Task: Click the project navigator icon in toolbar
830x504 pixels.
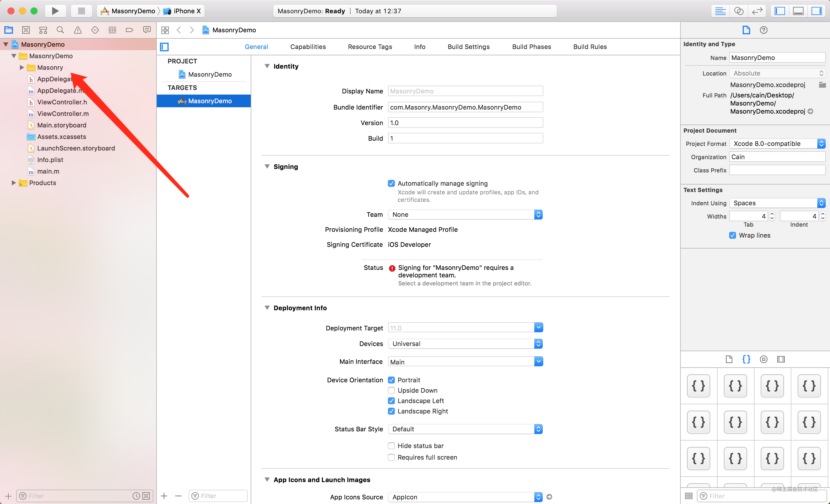Action: [8, 30]
